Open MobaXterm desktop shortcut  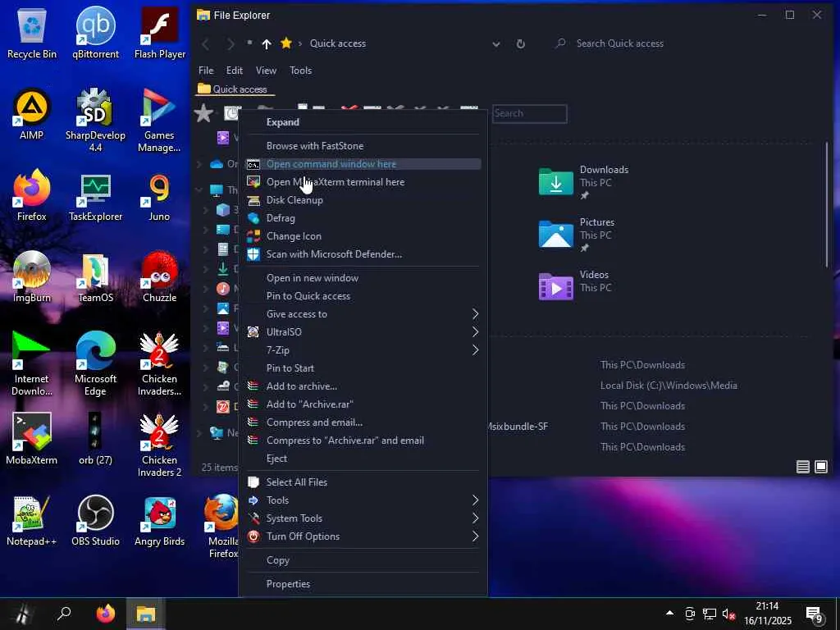pos(32,440)
